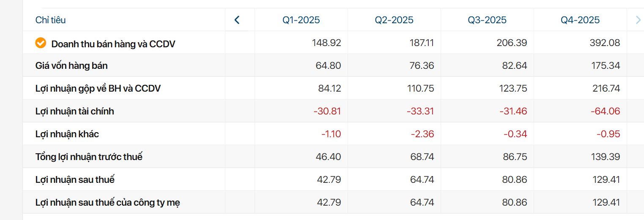Select the Giá vốn hàng bán row label
This screenshot has width=644, height=220.
71,66
